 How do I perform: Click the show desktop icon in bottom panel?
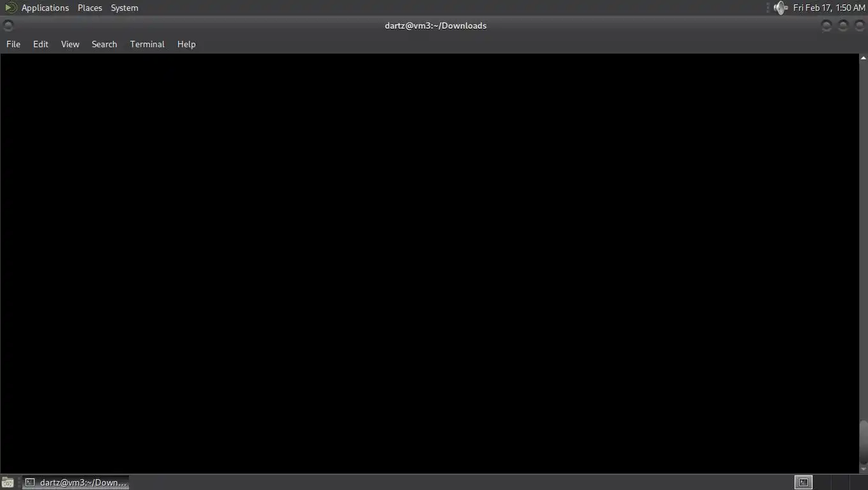tap(8, 482)
